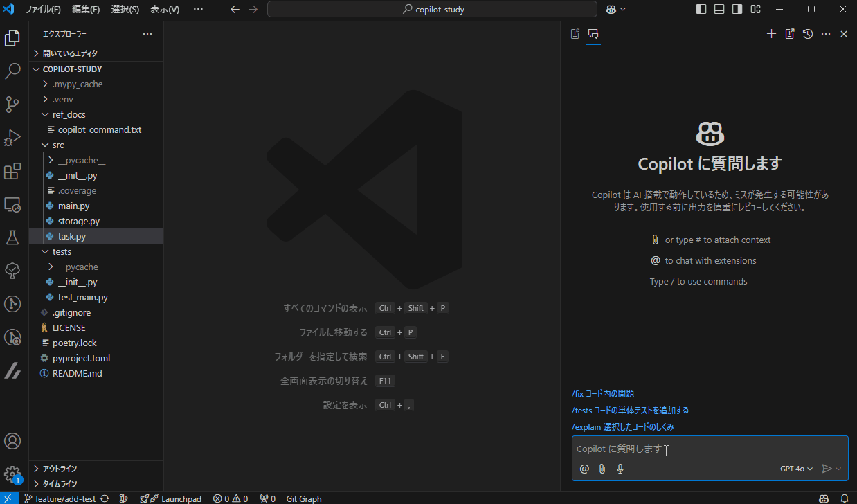This screenshot has height=504, width=857.
Task: Open the Source Control view icon
Action: pos(12,105)
